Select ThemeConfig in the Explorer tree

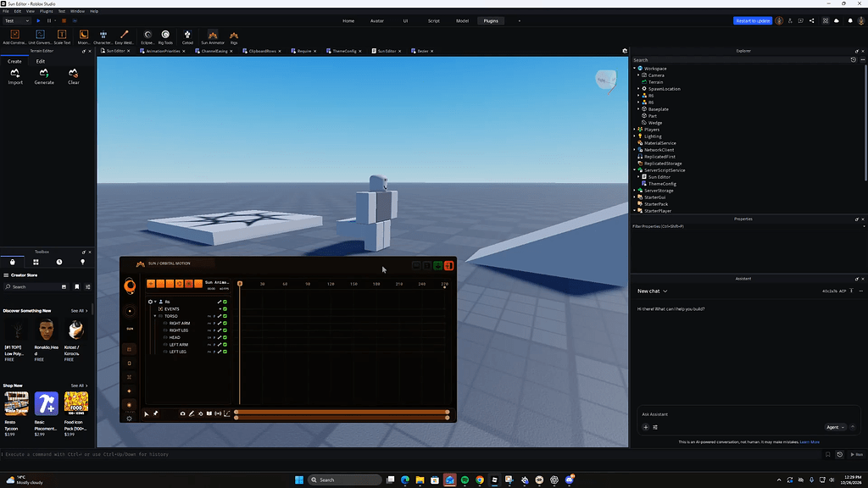[661, 184]
